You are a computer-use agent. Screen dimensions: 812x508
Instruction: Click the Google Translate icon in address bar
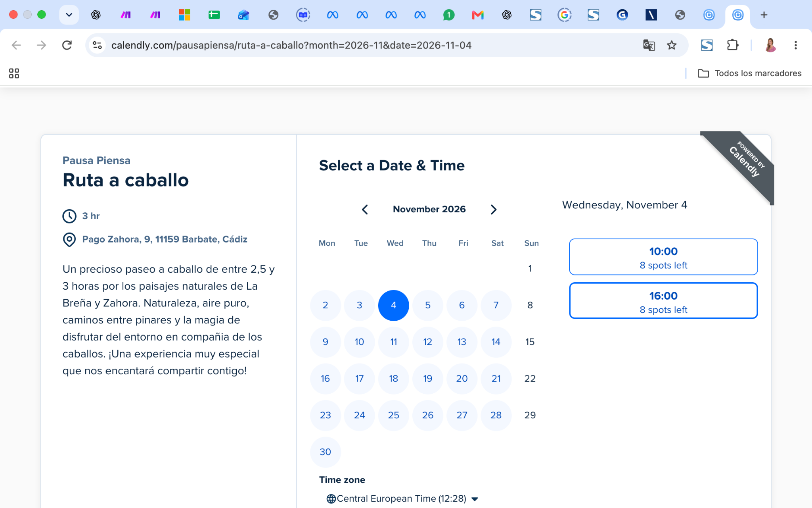coord(649,45)
